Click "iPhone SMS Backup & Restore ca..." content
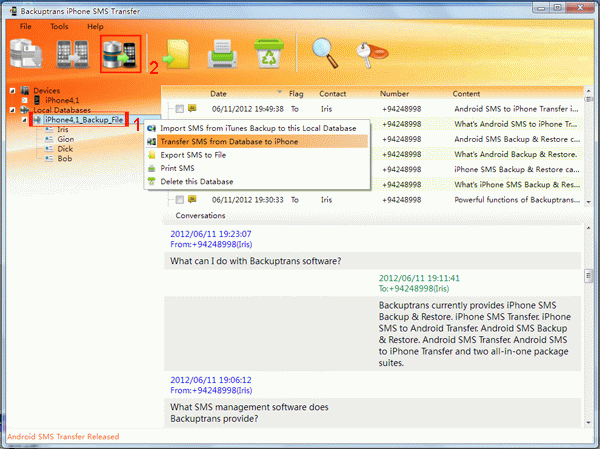This screenshot has height=449, width=600. pos(517,170)
